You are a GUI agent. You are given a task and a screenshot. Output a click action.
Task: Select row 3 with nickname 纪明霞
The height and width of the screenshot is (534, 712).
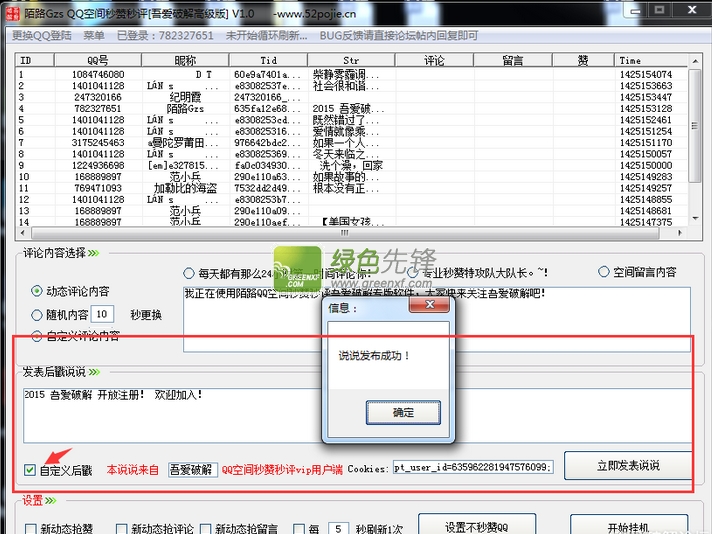[352, 97]
